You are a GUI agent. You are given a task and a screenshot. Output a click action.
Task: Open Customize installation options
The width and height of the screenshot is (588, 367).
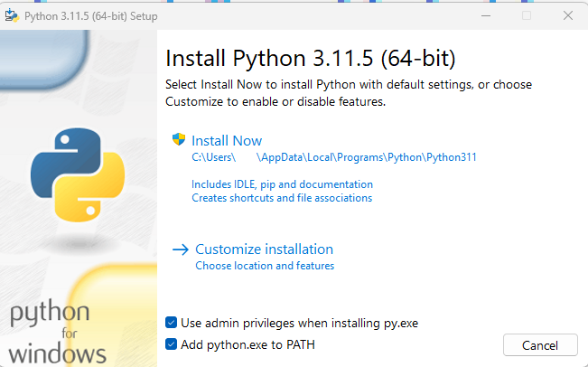tap(264, 249)
